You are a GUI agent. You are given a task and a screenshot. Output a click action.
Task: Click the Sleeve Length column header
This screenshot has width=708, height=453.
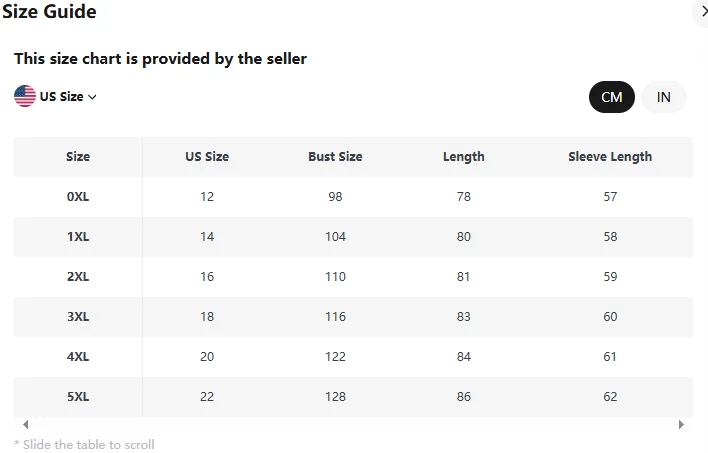(x=610, y=157)
